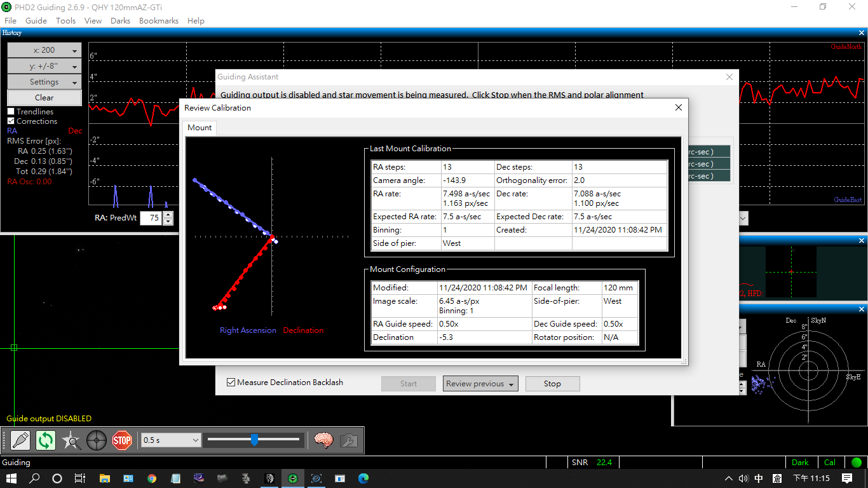Image resolution: width=868 pixels, height=488 pixels.
Task: Click the Cortana circle icon
Action: 57,478
